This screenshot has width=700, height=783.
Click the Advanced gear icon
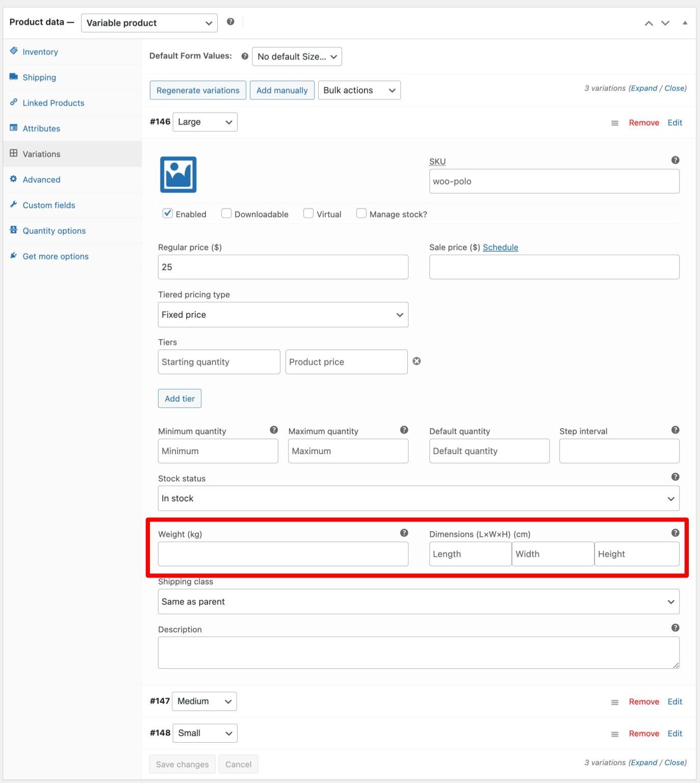pos(14,179)
